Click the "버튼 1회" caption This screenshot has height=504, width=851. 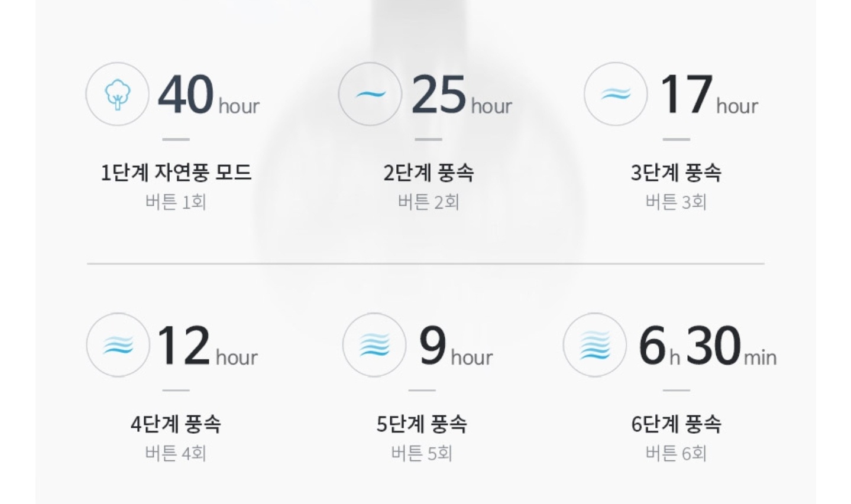pyautogui.click(x=176, y=202)
